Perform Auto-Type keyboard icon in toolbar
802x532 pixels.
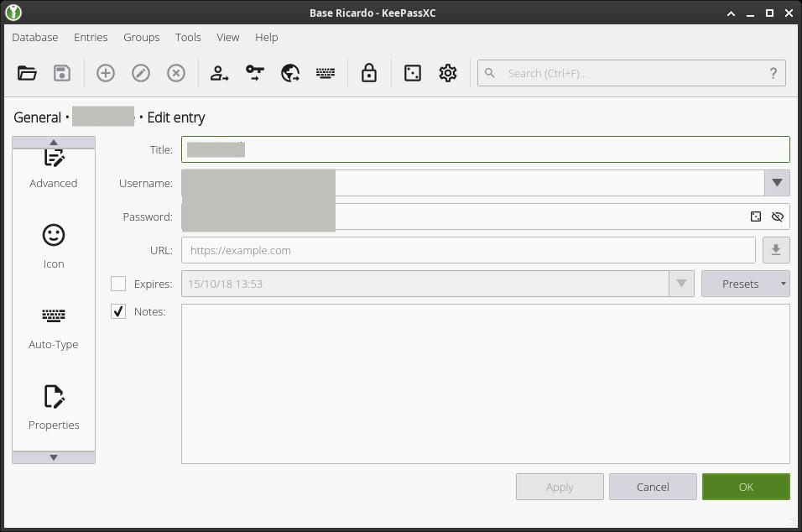325,73
